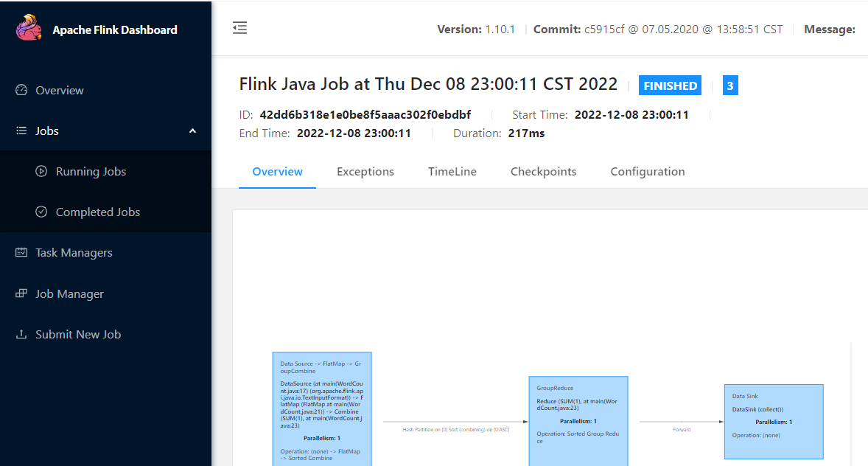Image resolution: width=868 pixels, height=466 pixels.
Task: Click the Forward edge label
Action: pos(682,429)
